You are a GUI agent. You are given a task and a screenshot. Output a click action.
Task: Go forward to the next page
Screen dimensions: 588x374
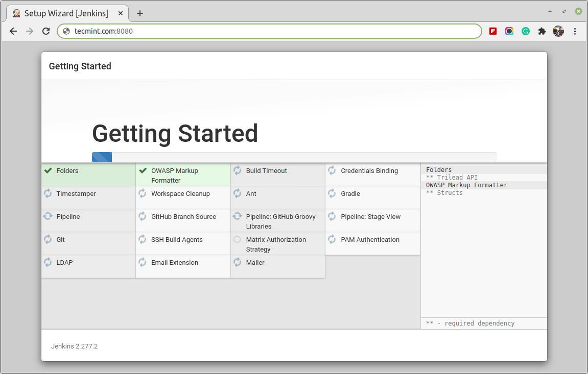(x=30, y=31)
